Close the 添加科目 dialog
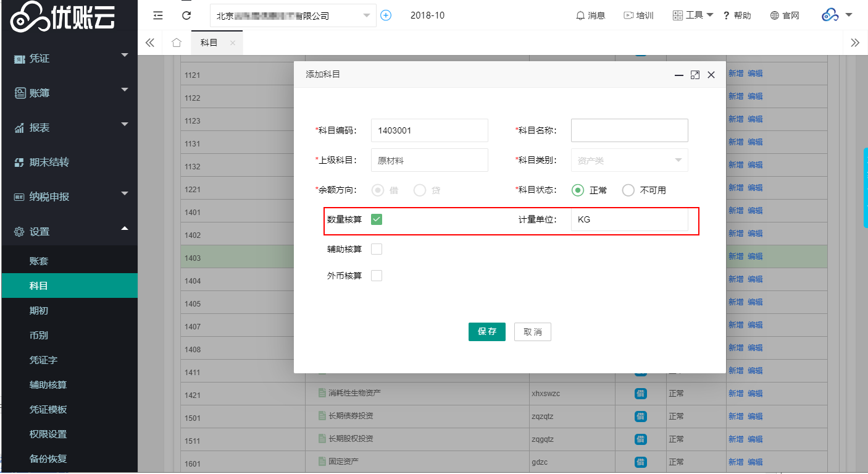 tap(711, 75)
